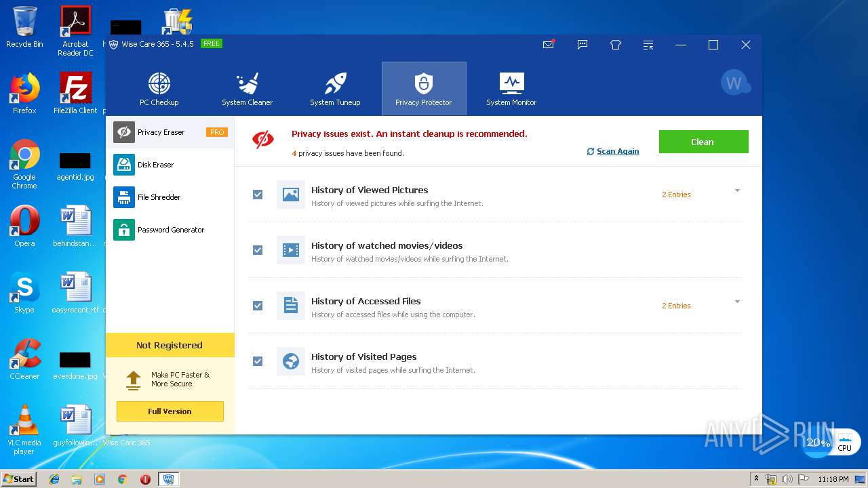868x488 pixels.
Task: Open CCleaner desktop shortcut
Action: point(24,359)
